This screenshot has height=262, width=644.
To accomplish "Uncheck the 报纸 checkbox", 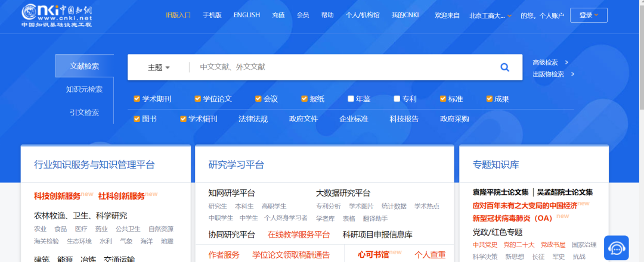I will click(304, 98).
